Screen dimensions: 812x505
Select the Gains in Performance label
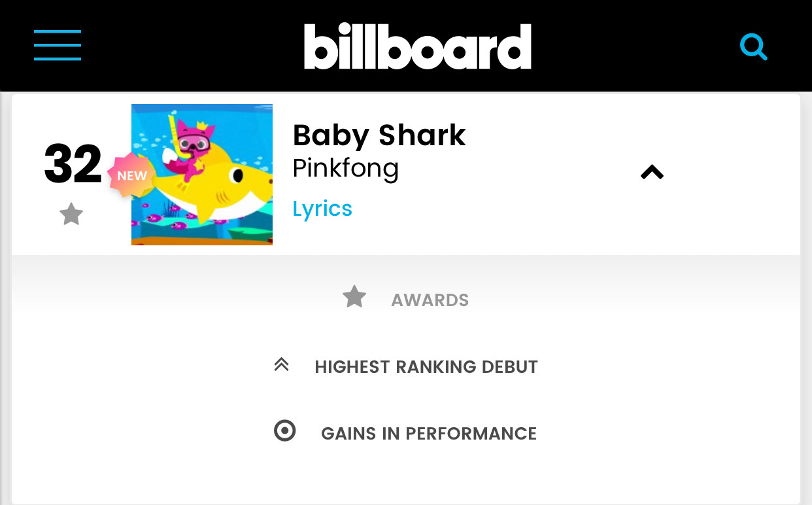tap(429, 434)
